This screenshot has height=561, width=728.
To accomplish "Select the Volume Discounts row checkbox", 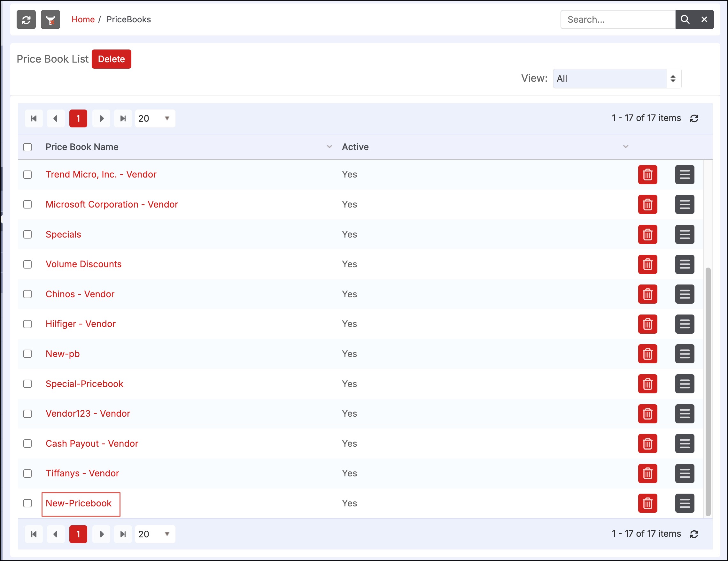I will [28, 264].
